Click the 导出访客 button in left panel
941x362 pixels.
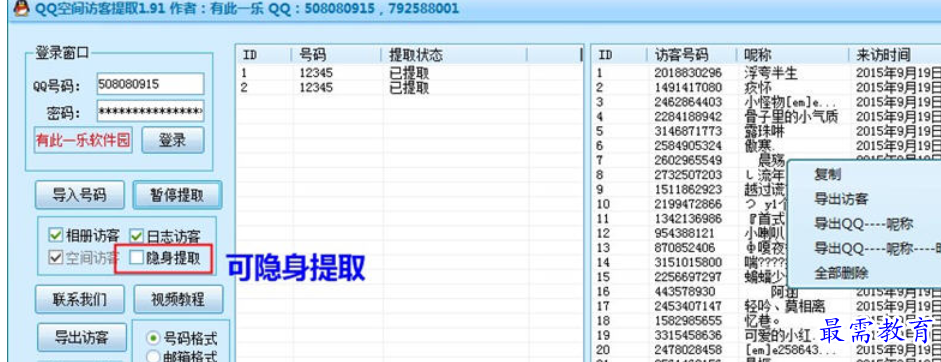click(82, 337)
